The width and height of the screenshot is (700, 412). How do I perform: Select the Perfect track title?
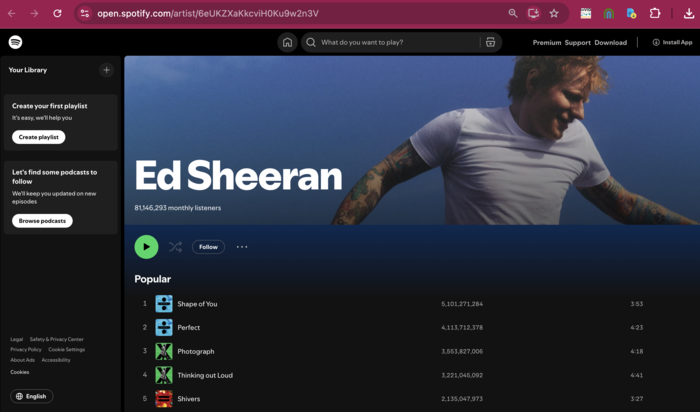pos(189,328)
